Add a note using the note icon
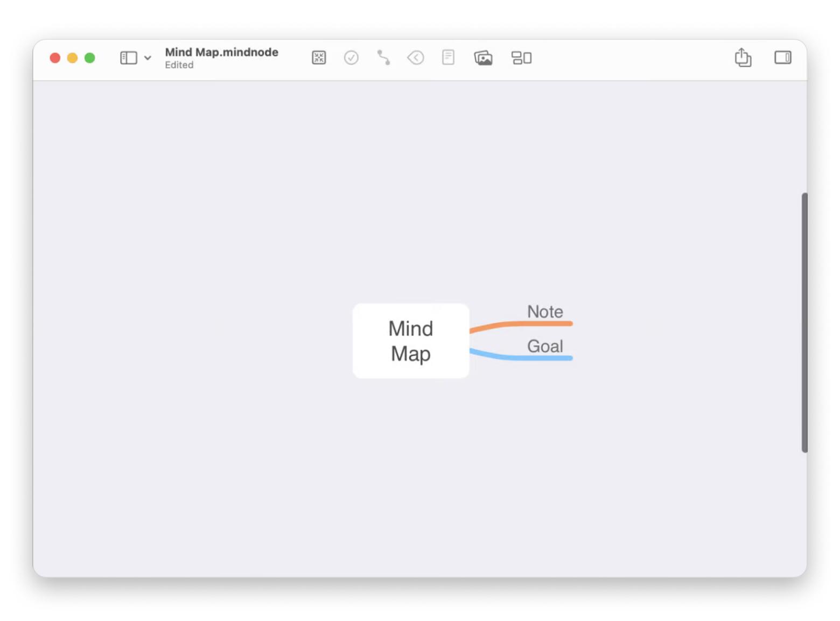 point(448,58)
